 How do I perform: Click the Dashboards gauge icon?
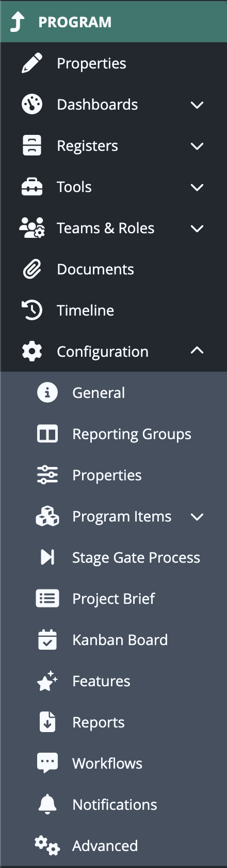(32, 105)
